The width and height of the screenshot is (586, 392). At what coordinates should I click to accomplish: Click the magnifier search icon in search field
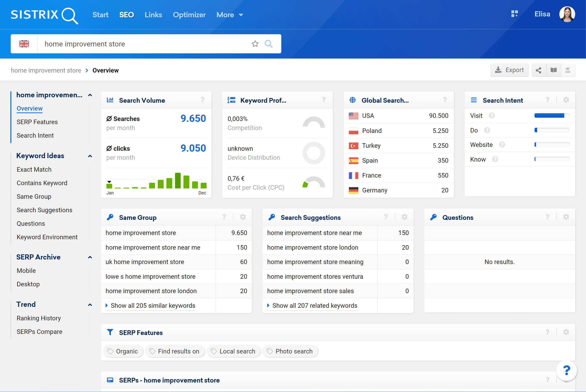coord(268,44)
